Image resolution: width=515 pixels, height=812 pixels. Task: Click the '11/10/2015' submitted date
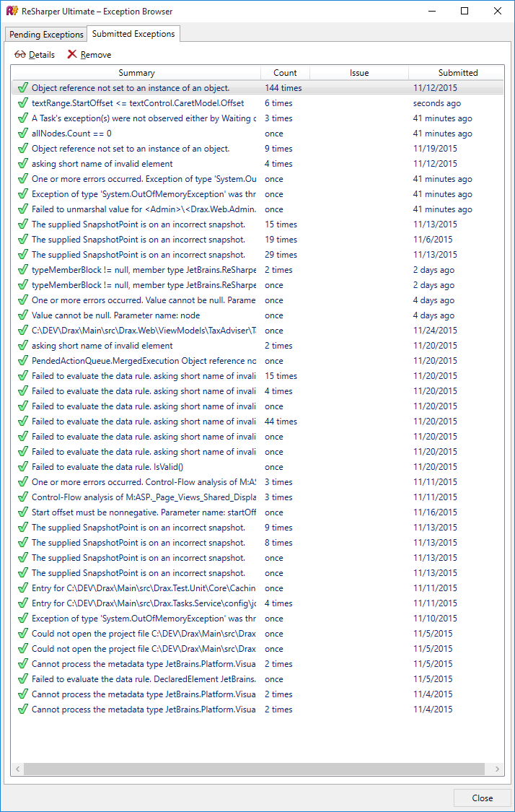pos(435,619)
